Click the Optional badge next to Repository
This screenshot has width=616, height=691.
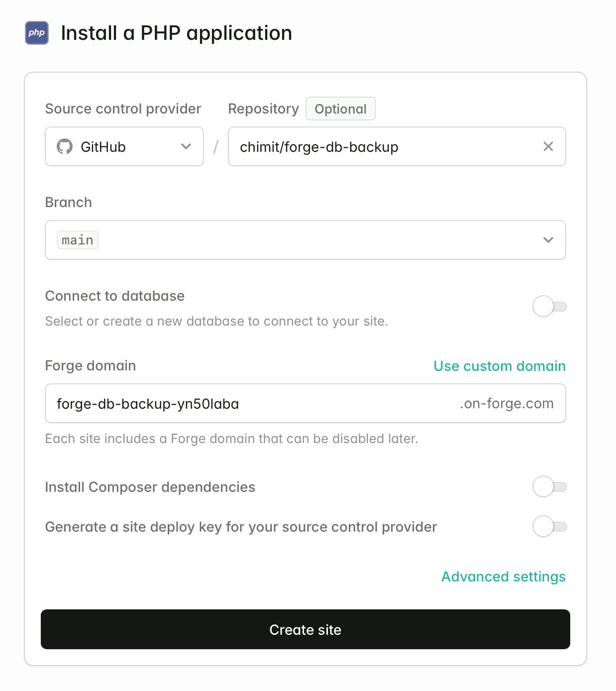pos(340,109)
